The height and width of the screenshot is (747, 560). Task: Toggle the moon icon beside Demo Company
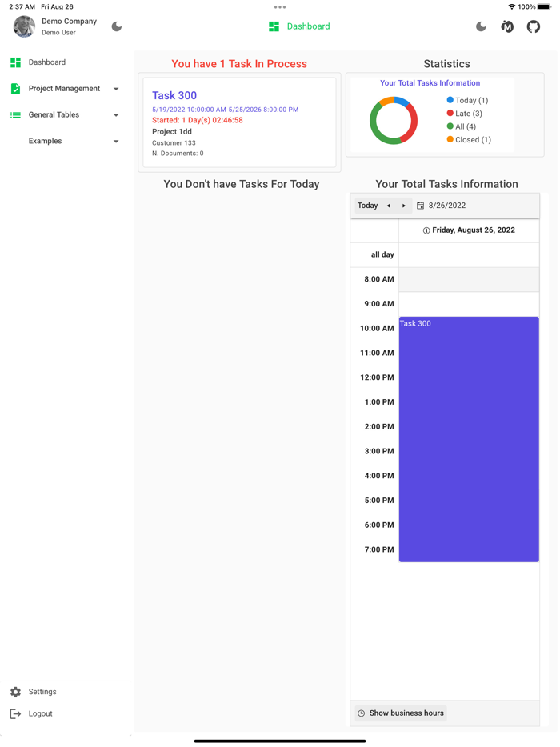pyautogui.click(x=116, y=26)
